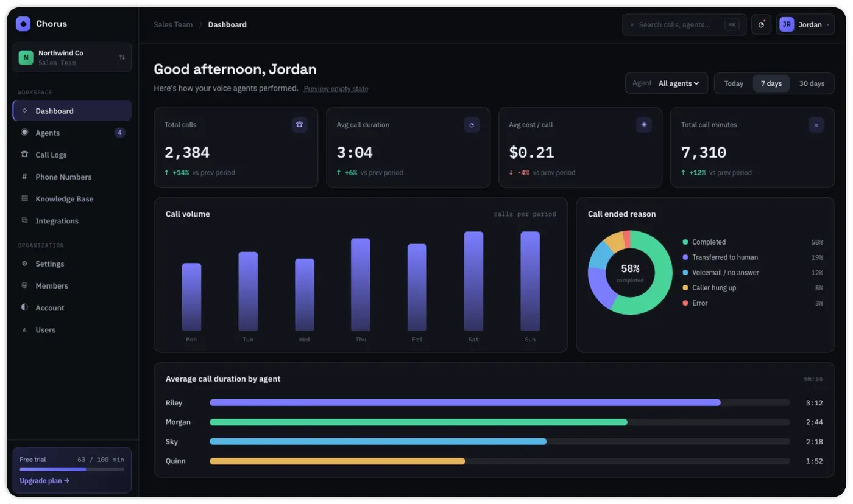This screenshot has width=853, height=504.
Task: Click the Dashboard diamond icon in sidebar
Action: click(24, 111)
